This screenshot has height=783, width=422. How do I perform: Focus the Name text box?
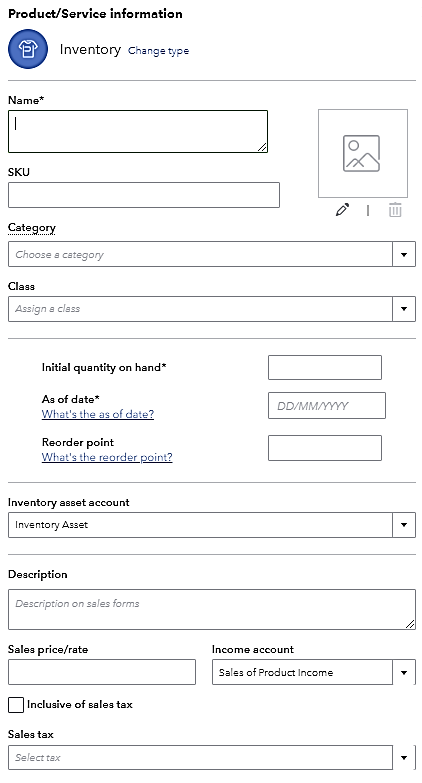click(x=138, y=131)
